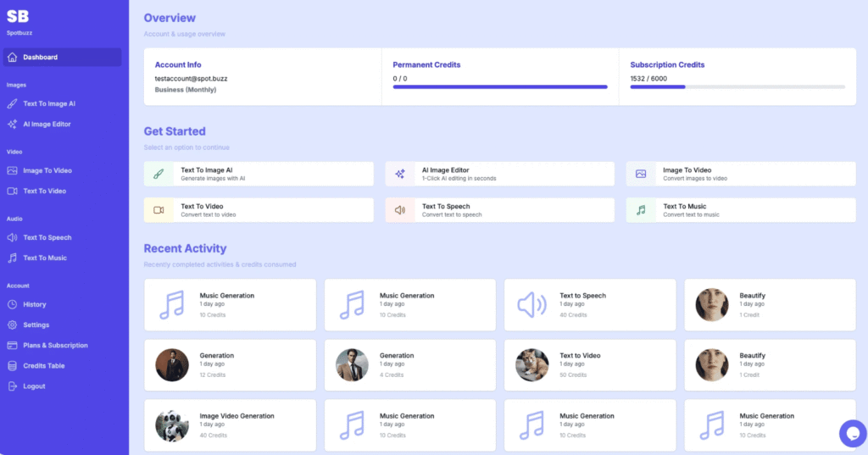
Task: Click the History clock icon in sidebar
Action: pos(12,304)
